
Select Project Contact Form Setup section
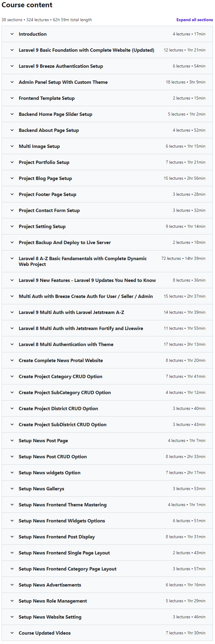click(49, 211)
